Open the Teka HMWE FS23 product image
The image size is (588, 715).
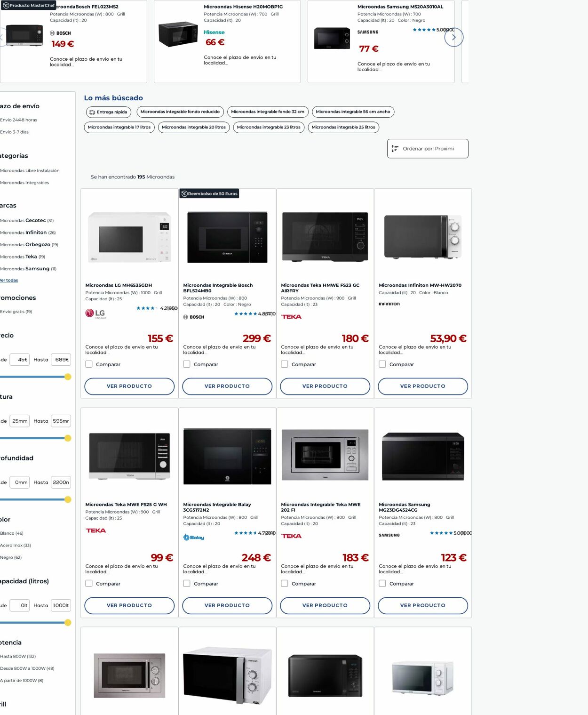coord(325,237)
